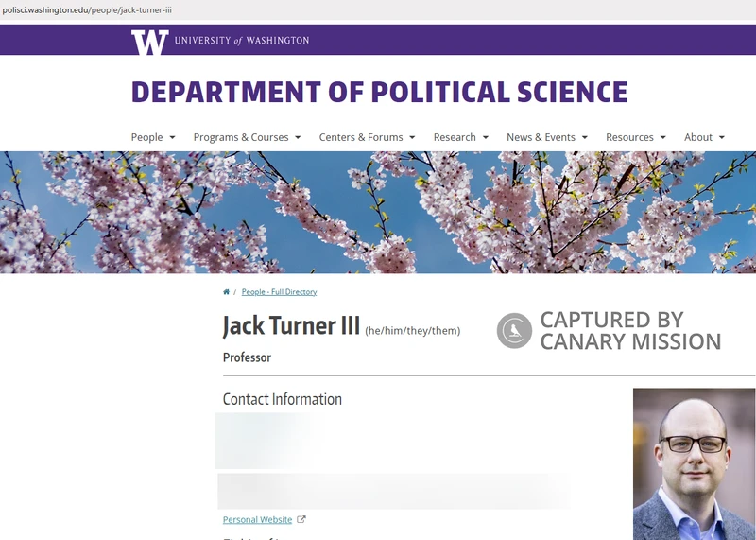
Task: Click external link icon beside Personal Website
Action: coord(301,519)
